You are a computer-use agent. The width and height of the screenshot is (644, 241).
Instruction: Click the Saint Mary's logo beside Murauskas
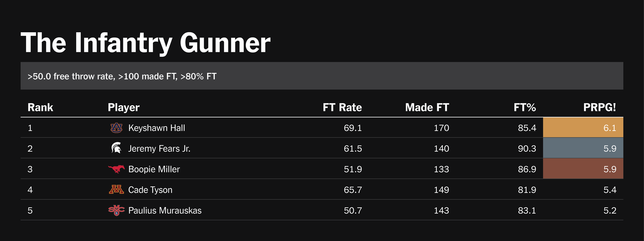coord(116,210)
